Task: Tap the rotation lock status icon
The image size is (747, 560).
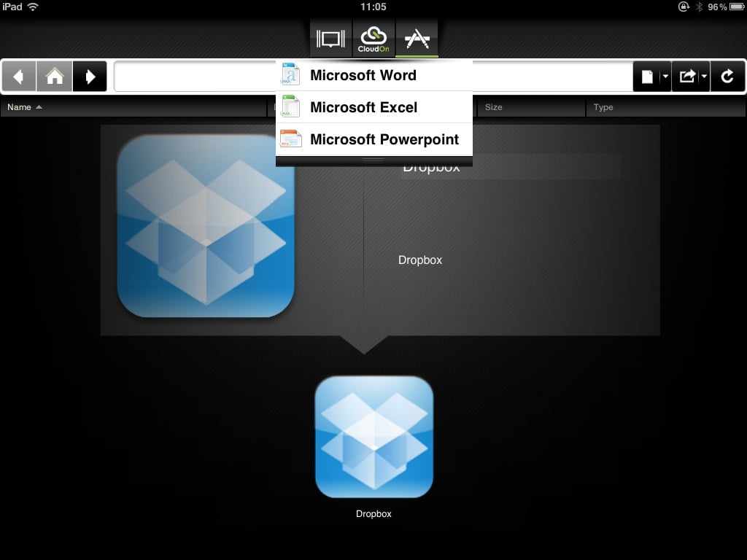Action: [684, 7]
